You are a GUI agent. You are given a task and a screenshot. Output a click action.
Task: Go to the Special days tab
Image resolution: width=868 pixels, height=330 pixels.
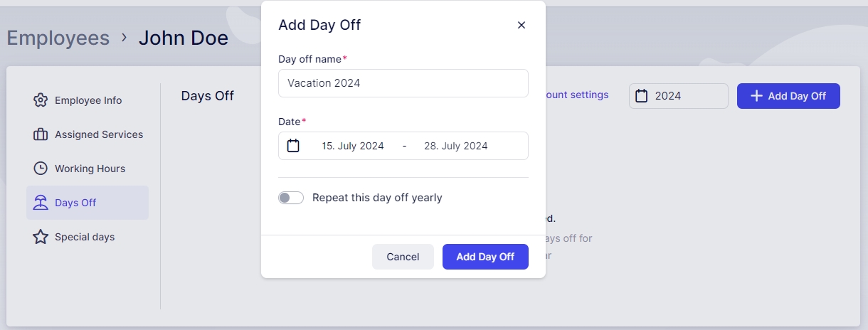(x=84, y=237)
